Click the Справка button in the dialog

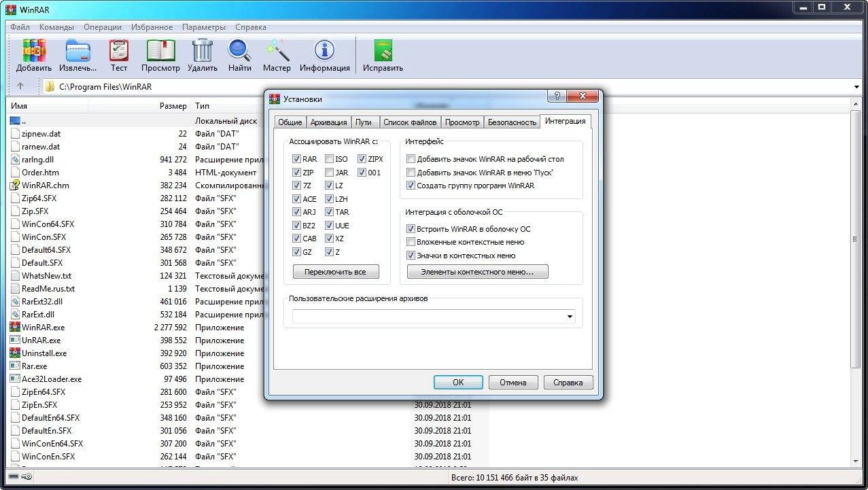point(568,383)
